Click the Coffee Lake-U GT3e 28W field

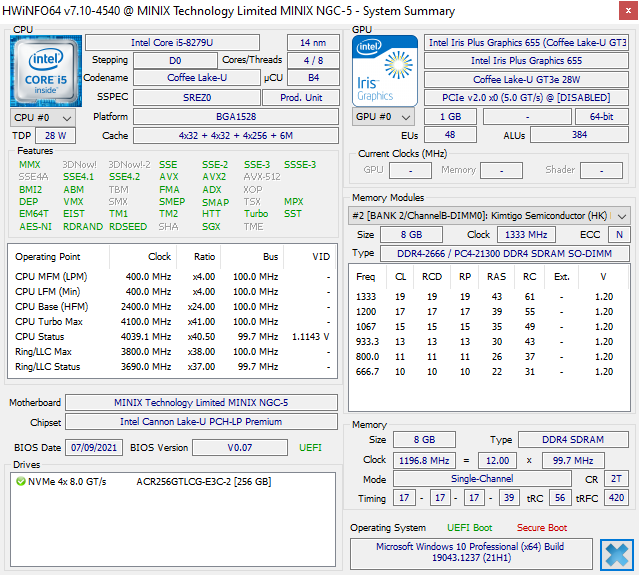[x=526, y=79]
